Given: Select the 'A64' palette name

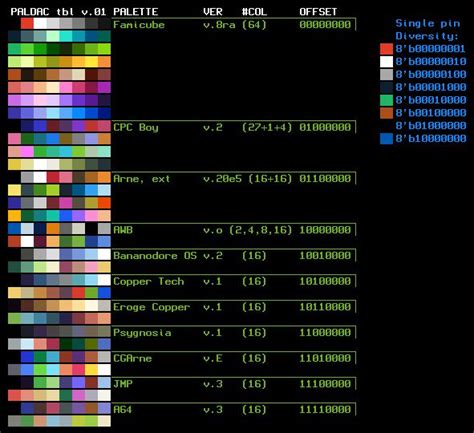Looking at the screenshot, I should point(122,410).
